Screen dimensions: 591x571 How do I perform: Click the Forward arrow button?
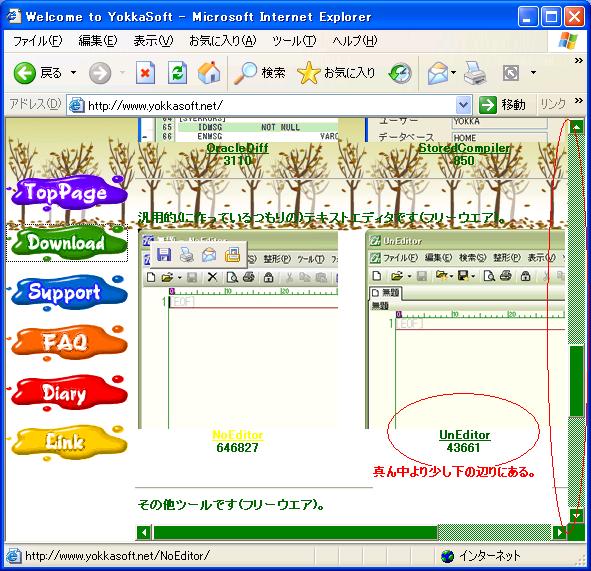100,72
